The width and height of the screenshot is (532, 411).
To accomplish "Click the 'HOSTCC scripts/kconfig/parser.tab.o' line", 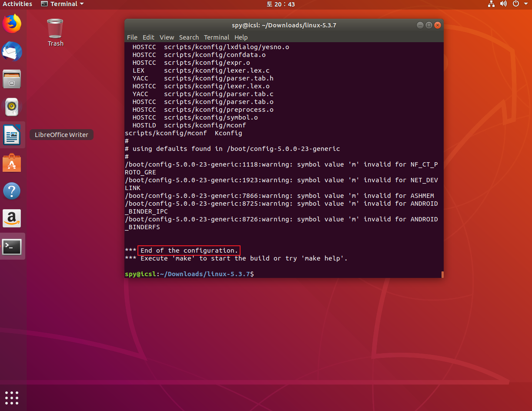I will point(203,102).
